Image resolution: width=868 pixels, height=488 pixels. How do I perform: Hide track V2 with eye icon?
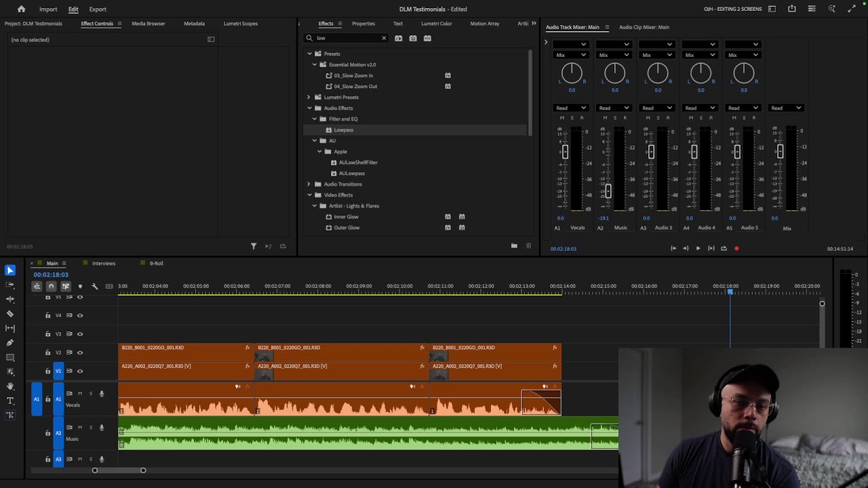(x=80, y=352)
